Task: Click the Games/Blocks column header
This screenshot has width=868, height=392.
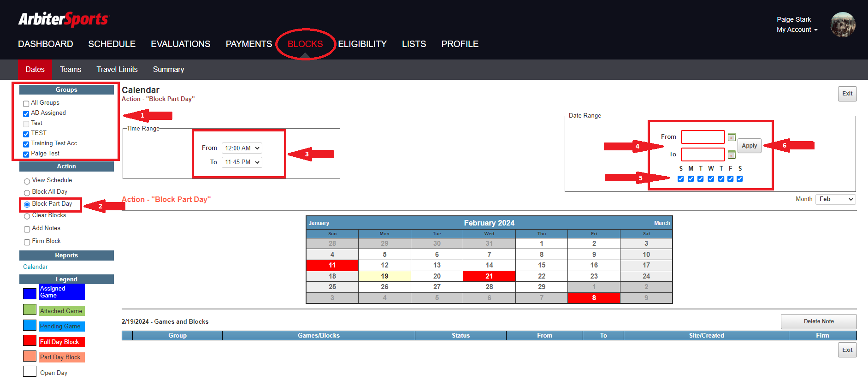Action: [319, 335]
